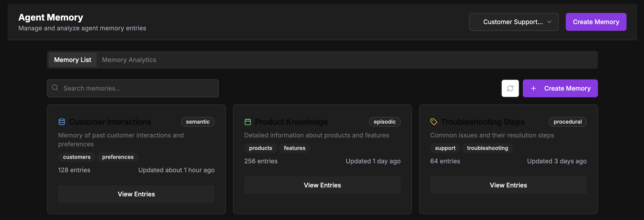Click the search magnifier icon

point(55,88)
